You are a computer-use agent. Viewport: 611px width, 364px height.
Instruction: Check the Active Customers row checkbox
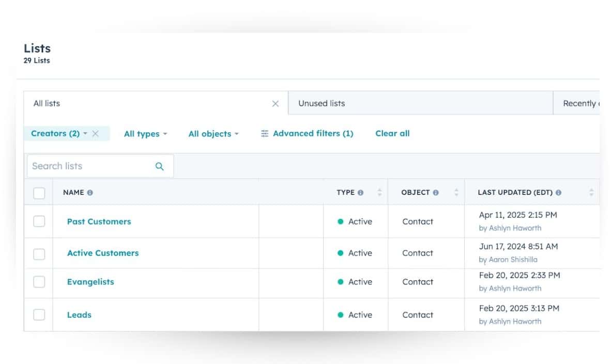(x=39, y=254)
